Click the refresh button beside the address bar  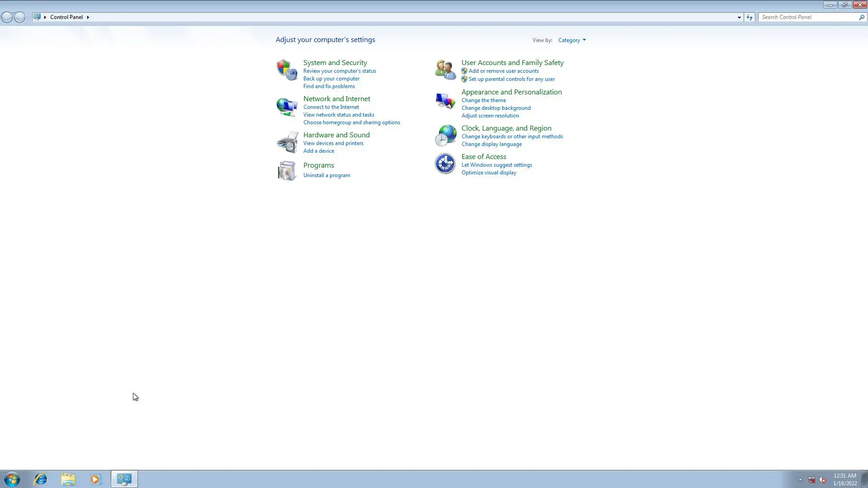click(x=750, y=17)
